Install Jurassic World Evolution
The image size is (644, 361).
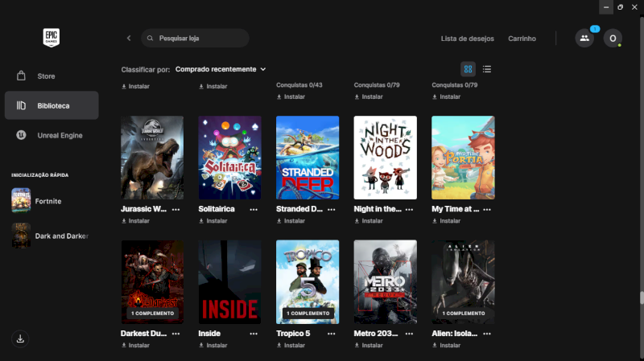click(135, 221)
